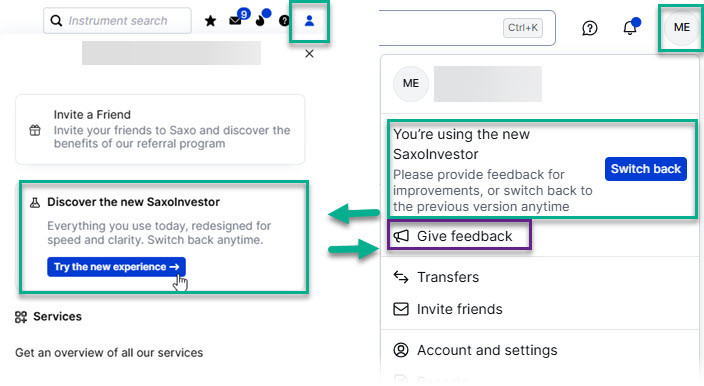This screenshot has width=704, height=386.
Task: Close the left profile panel with X
Action: [309, 54]
